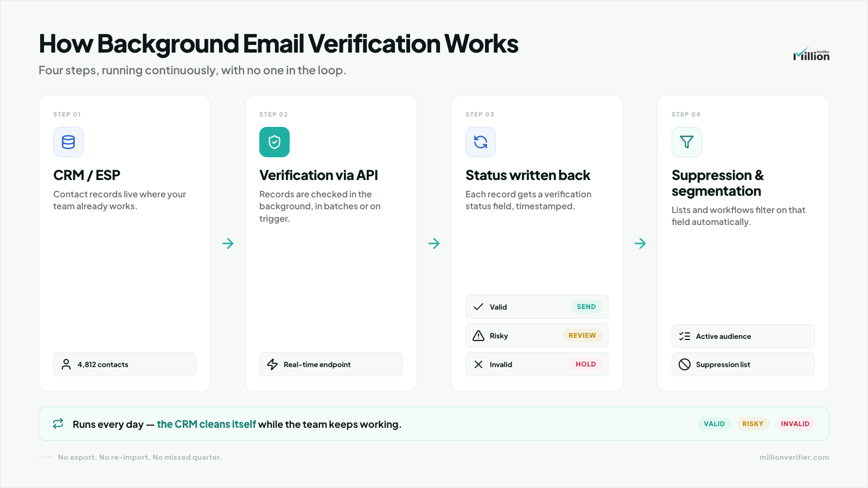Click the description Records are checked in the background
Image resolution: width=868 pixels, height=488 pixels.
pos(320,206)
